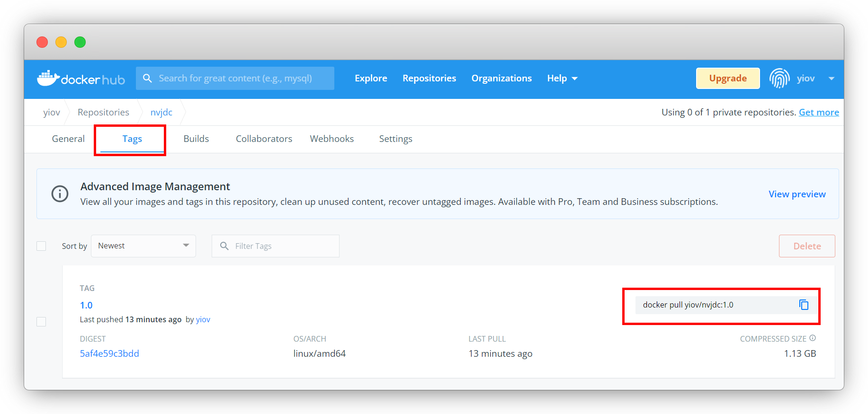Click the Compressed Size info icon
868x414 pixels.
pos(813,338)
